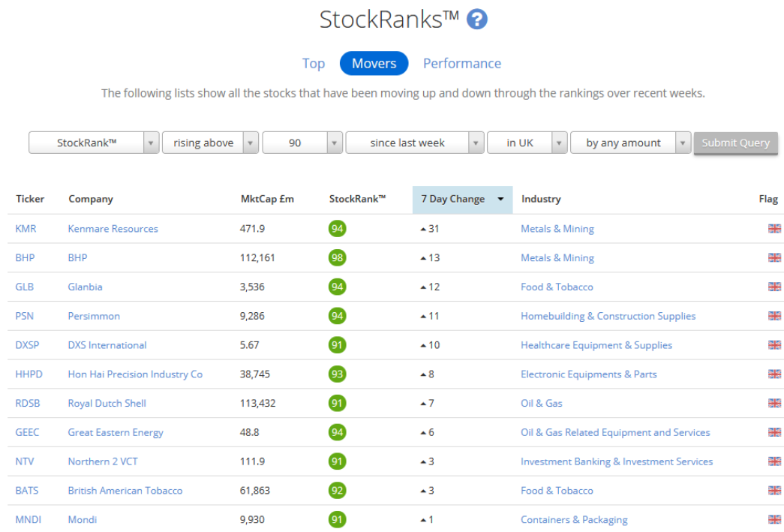The width and height of the screenshot is (784, 532).
Task: Click the green 98 StockRank badge for BHP
Action: pos(337,258)
